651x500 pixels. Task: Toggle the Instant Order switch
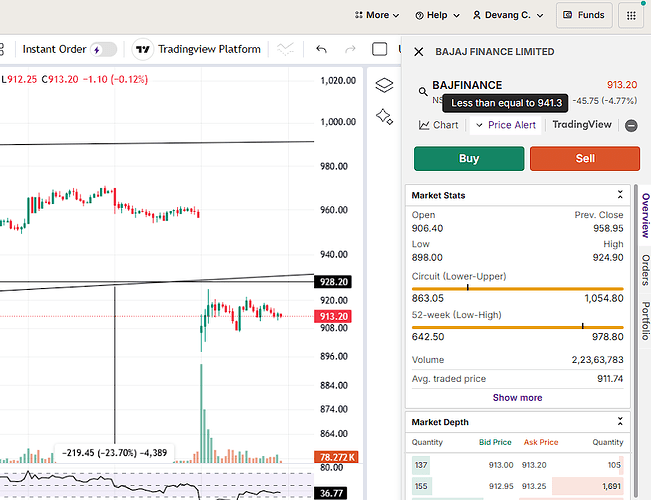pos(103,49)
